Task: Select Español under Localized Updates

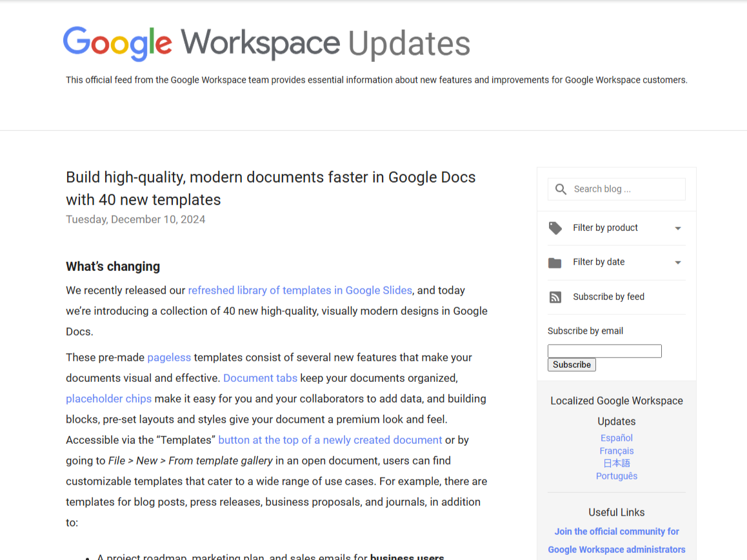Action: tap(616, 437)
